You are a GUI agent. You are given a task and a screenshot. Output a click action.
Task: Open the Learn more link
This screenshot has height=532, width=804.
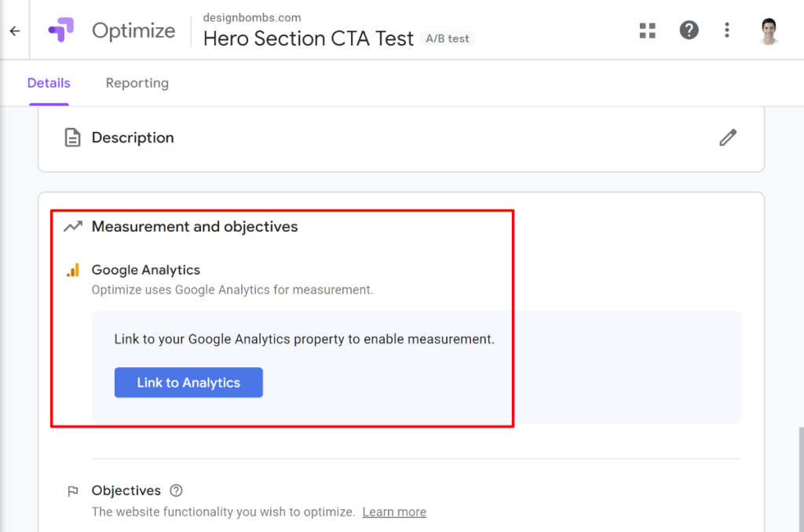[394, 512]
